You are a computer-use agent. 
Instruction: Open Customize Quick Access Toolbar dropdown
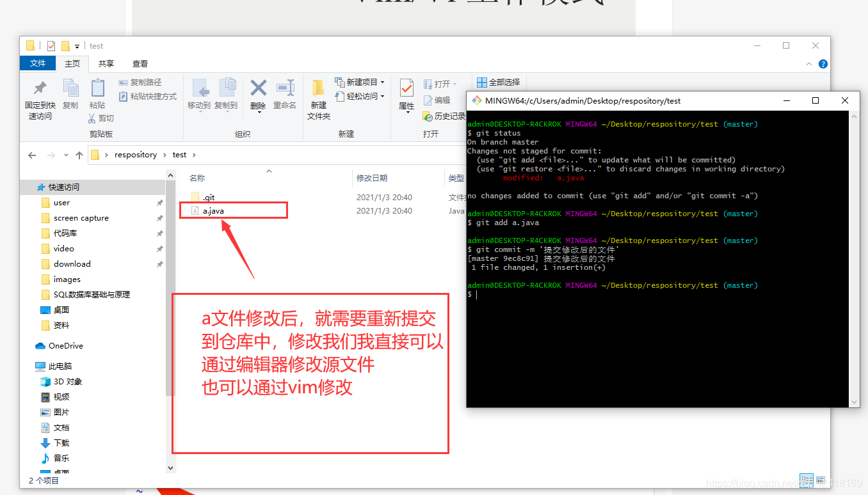point(77,46)
